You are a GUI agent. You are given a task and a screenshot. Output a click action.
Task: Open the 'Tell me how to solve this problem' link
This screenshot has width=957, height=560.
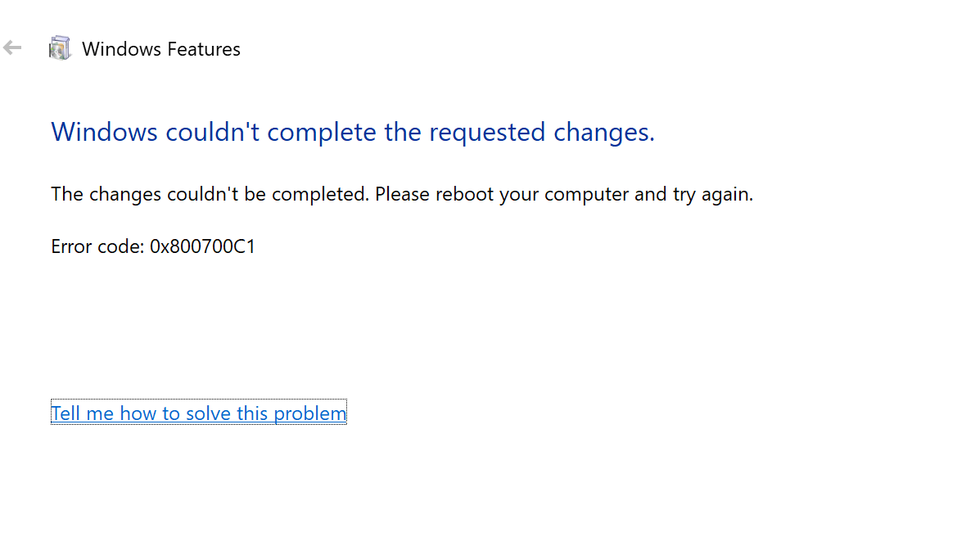click(198, 413)
